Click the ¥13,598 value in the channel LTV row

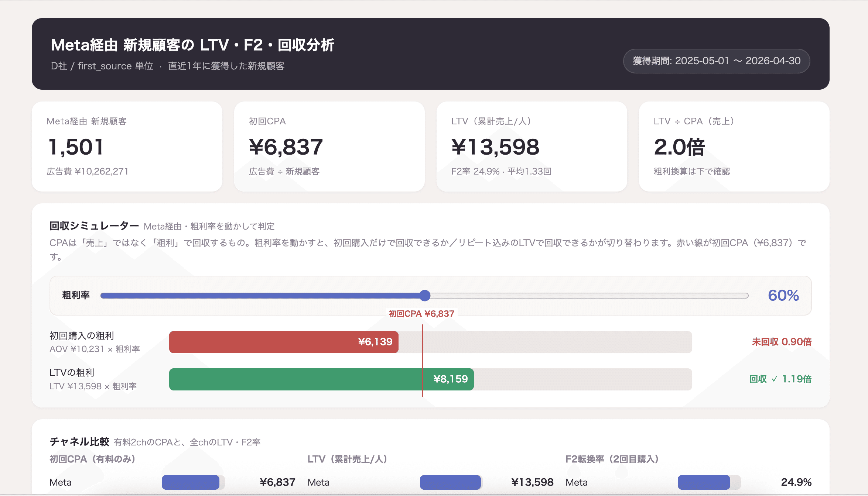pos(532,482)
